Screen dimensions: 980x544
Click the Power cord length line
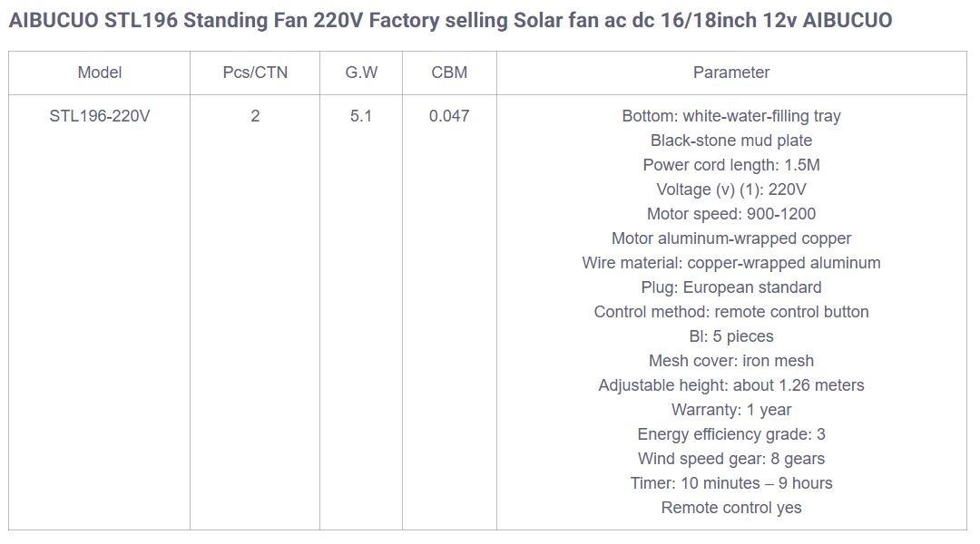point(731,165)
